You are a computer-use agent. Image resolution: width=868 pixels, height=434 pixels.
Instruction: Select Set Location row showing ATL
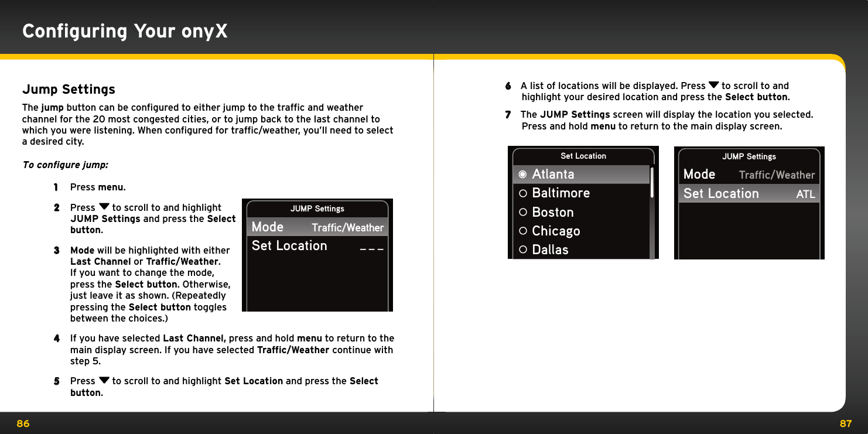[749, 193]
